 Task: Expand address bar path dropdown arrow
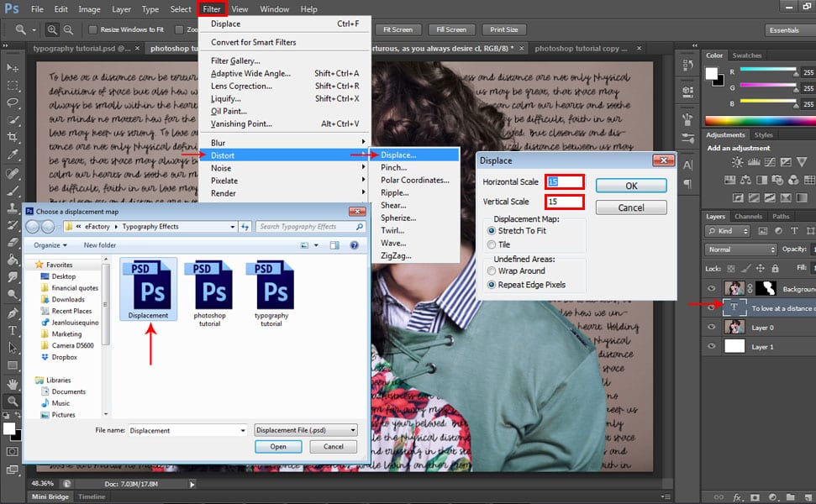233,227
